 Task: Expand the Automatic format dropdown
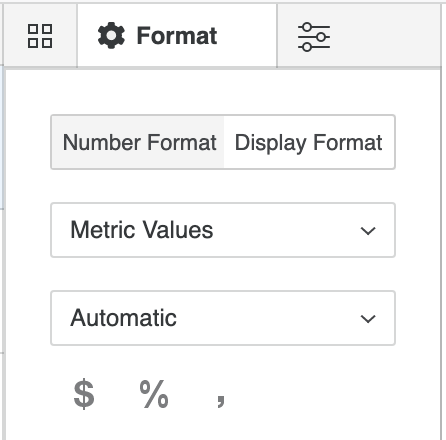click(223, 318)
